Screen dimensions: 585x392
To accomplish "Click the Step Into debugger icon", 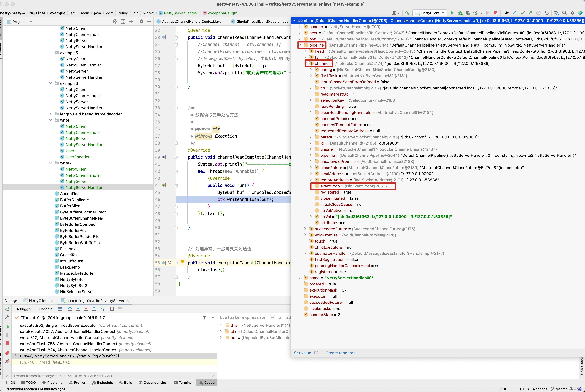I will 78,309.
